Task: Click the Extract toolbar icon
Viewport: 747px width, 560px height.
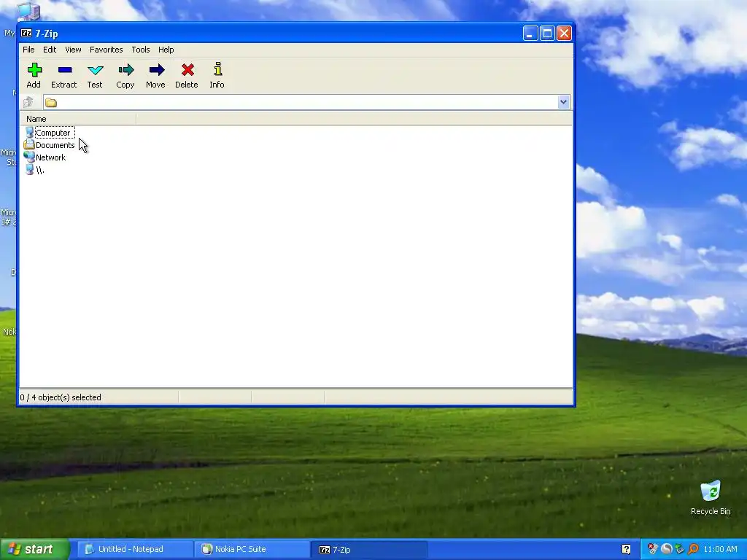Action: click(x=65, y=71)
